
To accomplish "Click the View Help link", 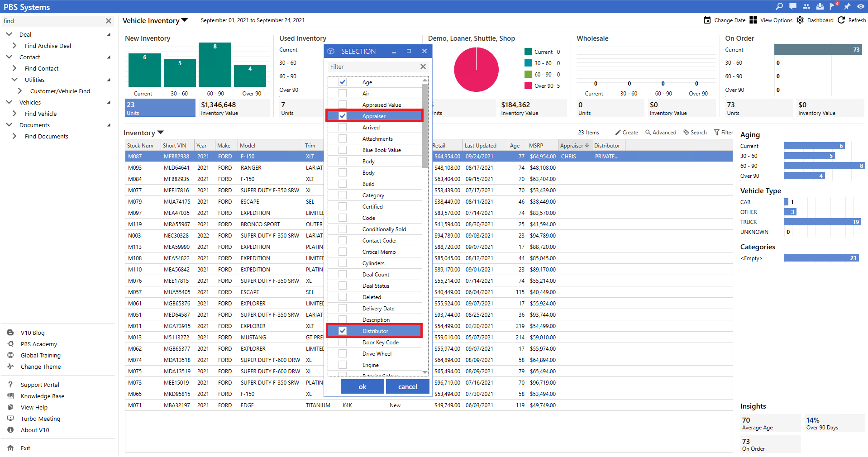I will click(x=34, y=407).
